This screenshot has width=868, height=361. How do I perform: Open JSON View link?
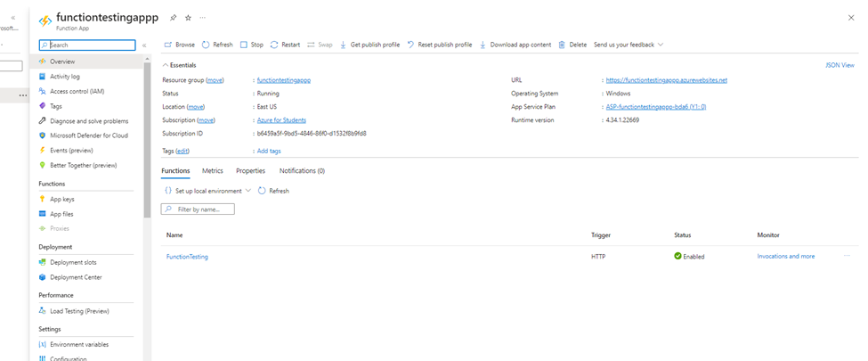pyautogui.click(x=840, y=65)
